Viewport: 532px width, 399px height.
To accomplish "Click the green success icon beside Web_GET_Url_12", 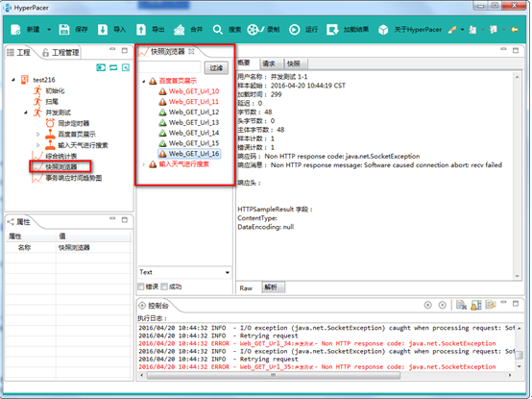I will (163, 112).
